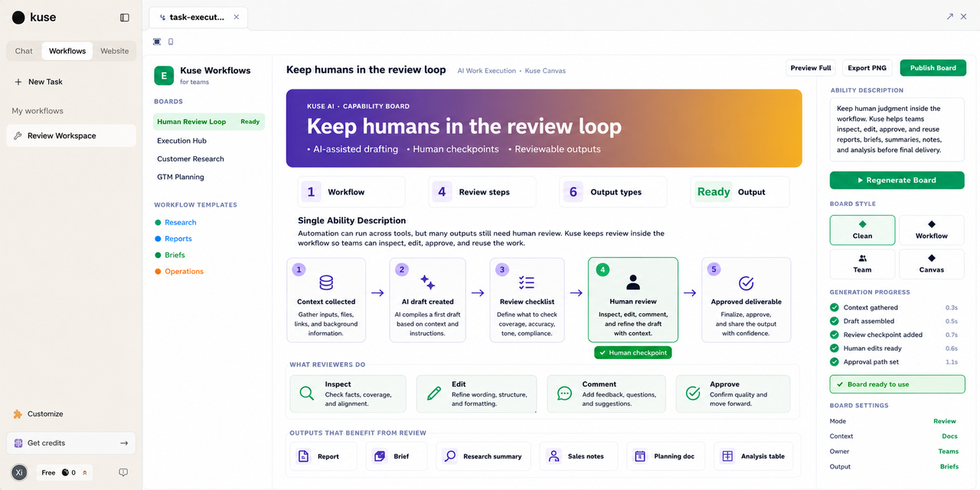Click the Review checkpoint added check mark
The height and width of the screenshot is (490, 980).
coord(835,335)
